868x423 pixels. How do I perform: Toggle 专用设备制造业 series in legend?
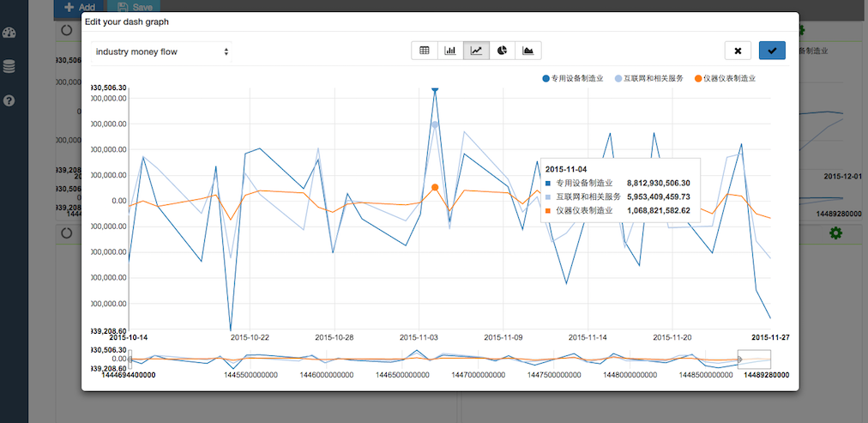click(573, 79)
